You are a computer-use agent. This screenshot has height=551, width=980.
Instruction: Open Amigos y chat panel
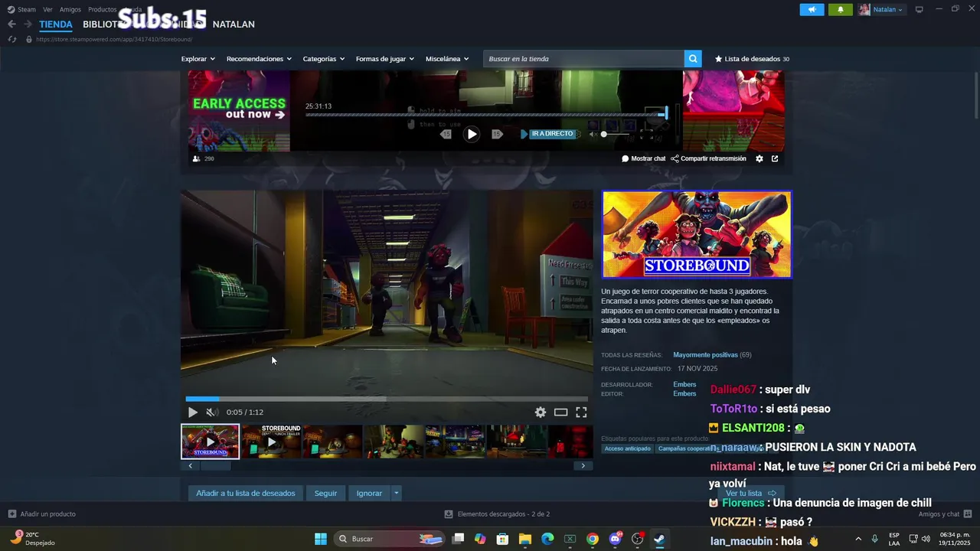click(946, 514)
